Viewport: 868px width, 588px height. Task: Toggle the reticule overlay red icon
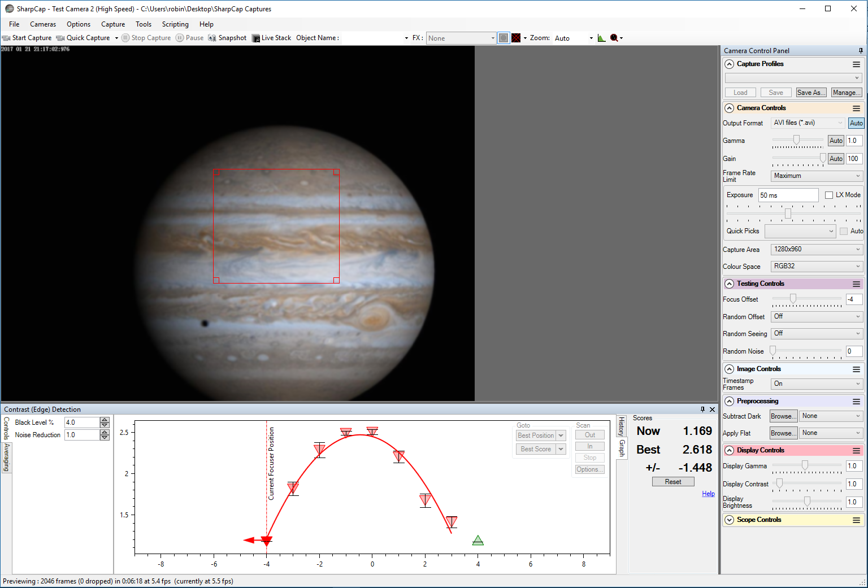point(516,38)
